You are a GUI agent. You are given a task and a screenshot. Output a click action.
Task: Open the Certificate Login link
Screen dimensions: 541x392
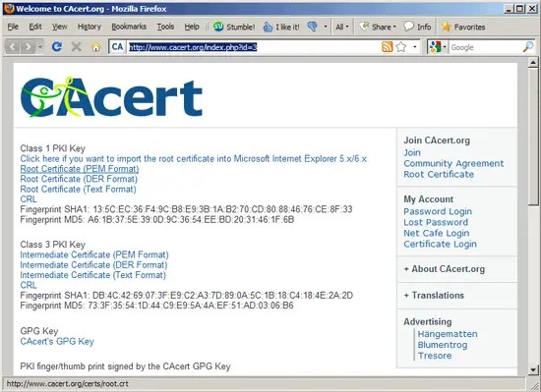(x=441, y=245)
